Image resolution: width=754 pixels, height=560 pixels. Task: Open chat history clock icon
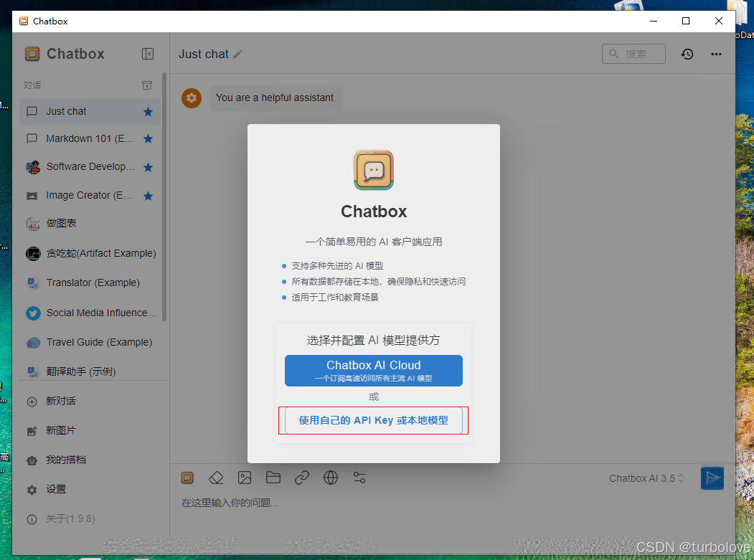pos(687,54)
